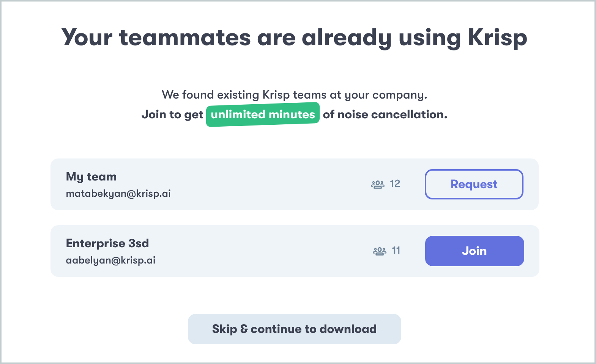
Task: Select the Enterprise 3sd card row
Action: (295, 251)
